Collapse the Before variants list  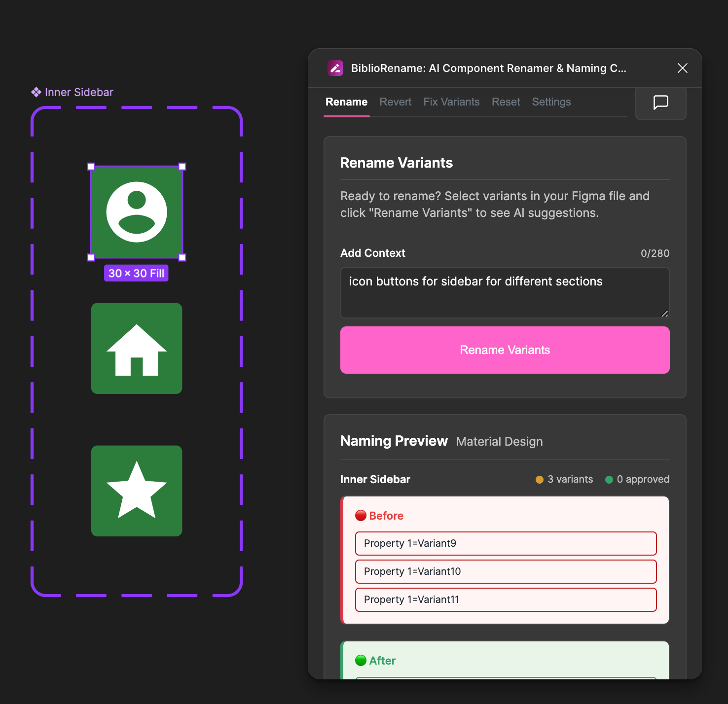click(386, 515)
